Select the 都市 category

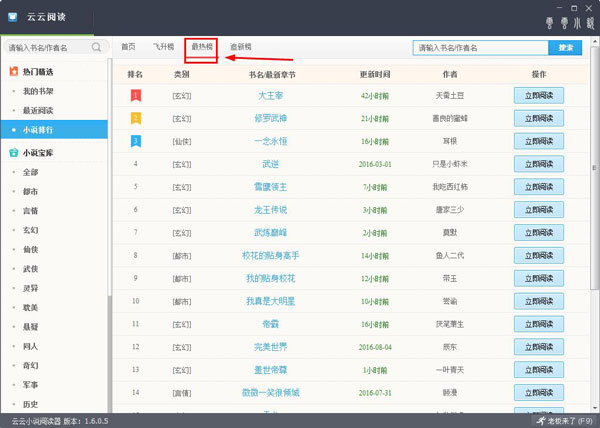point(31,191)
